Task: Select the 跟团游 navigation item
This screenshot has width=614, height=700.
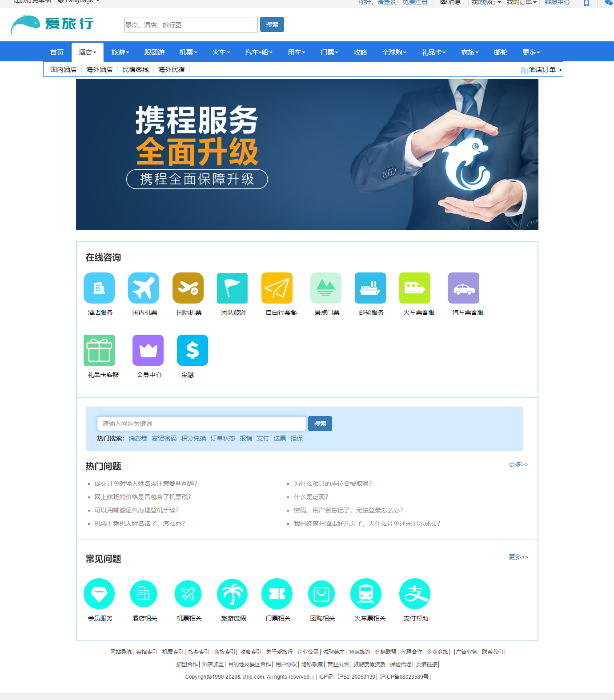Action: pos(154,52)
